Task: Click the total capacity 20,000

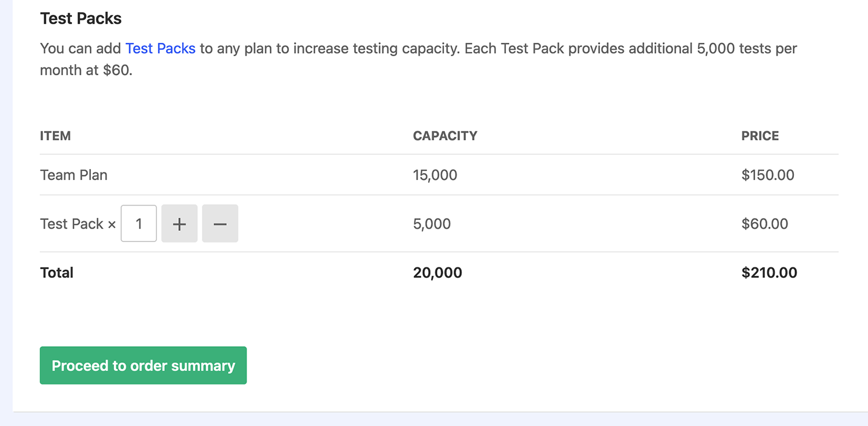Action: [x=437, y=272]
